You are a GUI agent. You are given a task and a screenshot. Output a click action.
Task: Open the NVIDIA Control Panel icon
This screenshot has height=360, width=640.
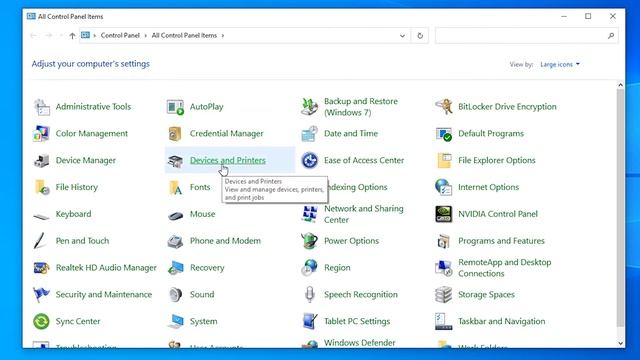(444, 214)
